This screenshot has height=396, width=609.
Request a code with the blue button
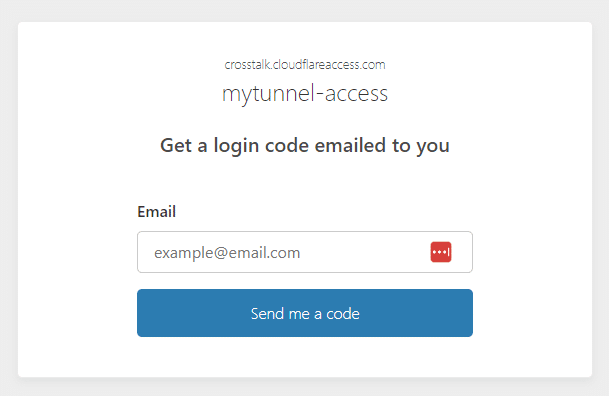pyautogui.click(x=305, y=313)
